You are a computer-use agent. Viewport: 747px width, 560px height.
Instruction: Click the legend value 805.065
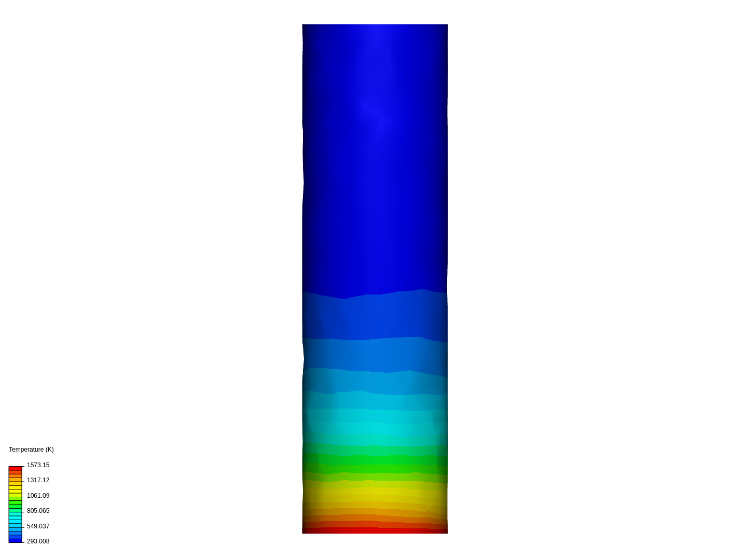pyautogui.click(x=38, y=511)
